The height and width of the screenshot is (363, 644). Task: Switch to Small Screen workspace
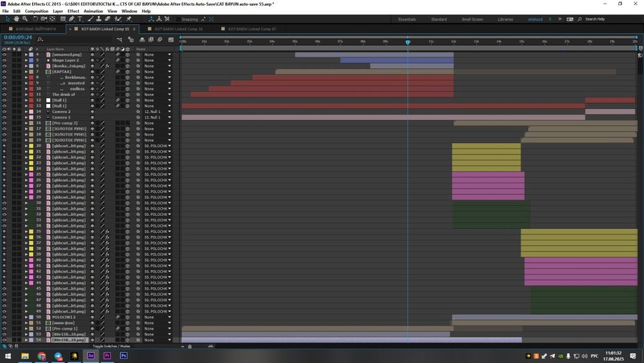472,19
